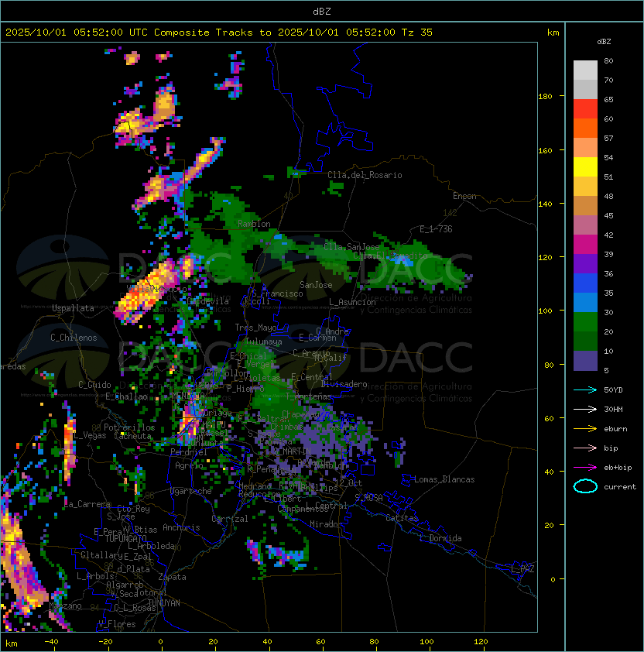Select the bright yellow 51-54 dBZ swatch
Viewport: 644px width, 652px height.
pos(585,167)
